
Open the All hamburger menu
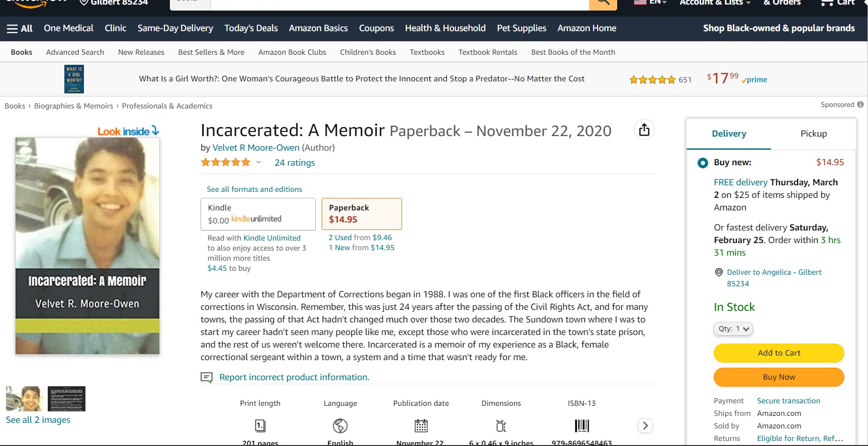coord(20,29)
